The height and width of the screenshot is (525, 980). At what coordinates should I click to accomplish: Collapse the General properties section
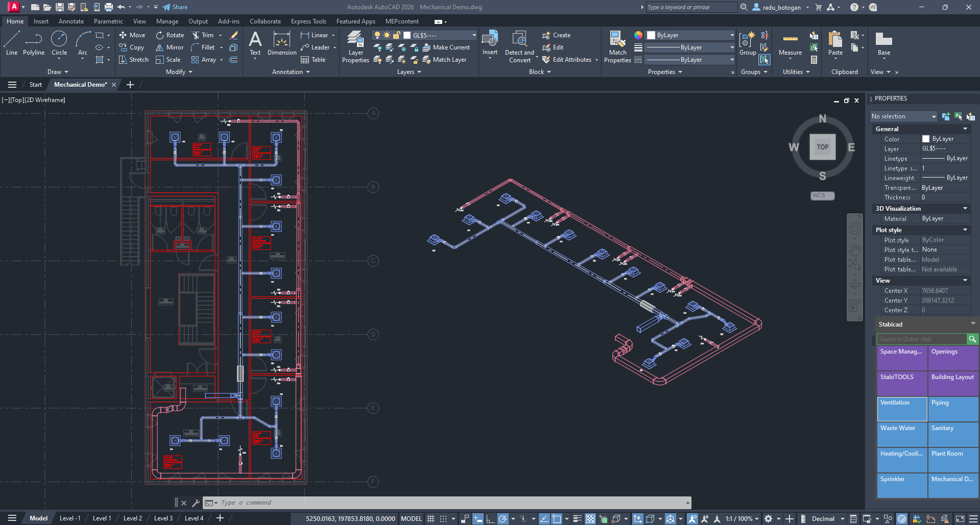(965, 129)
